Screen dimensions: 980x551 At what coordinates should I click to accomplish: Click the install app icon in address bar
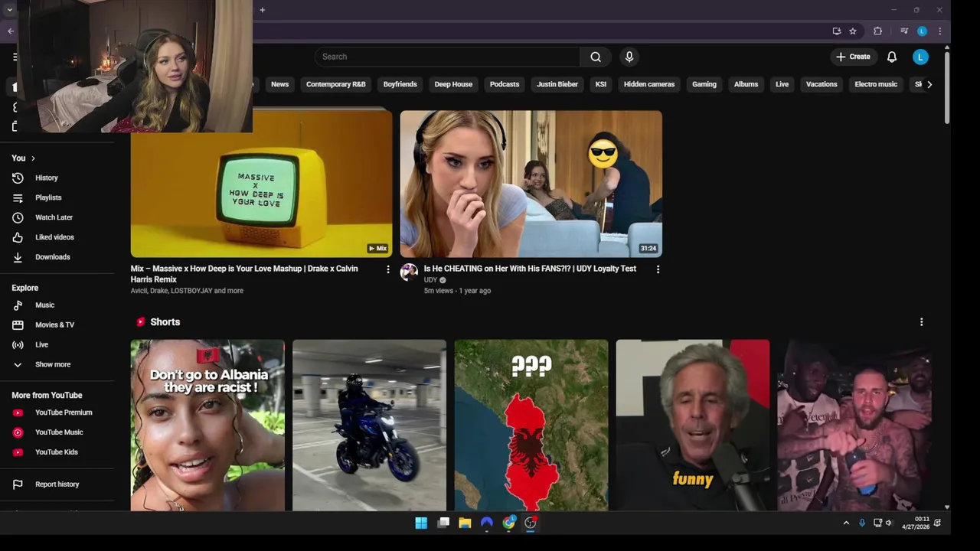(837, 31)
